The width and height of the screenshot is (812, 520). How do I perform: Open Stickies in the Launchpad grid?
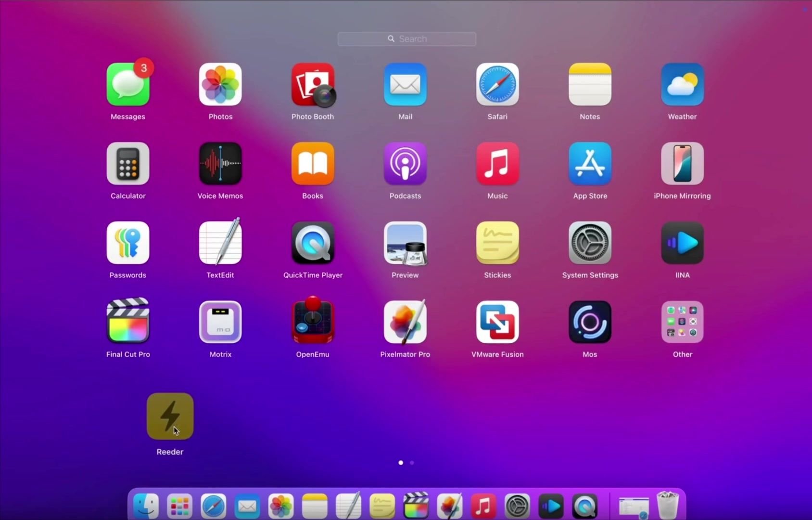[497, 243]
